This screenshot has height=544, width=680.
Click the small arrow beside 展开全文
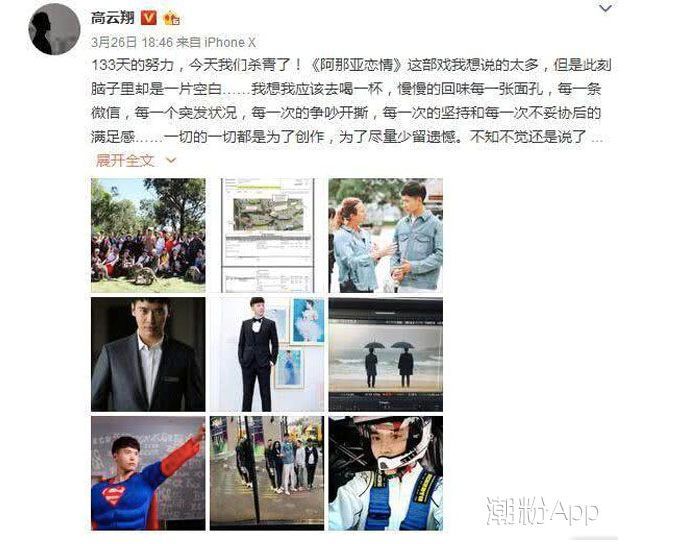click(x=171, y=161)
